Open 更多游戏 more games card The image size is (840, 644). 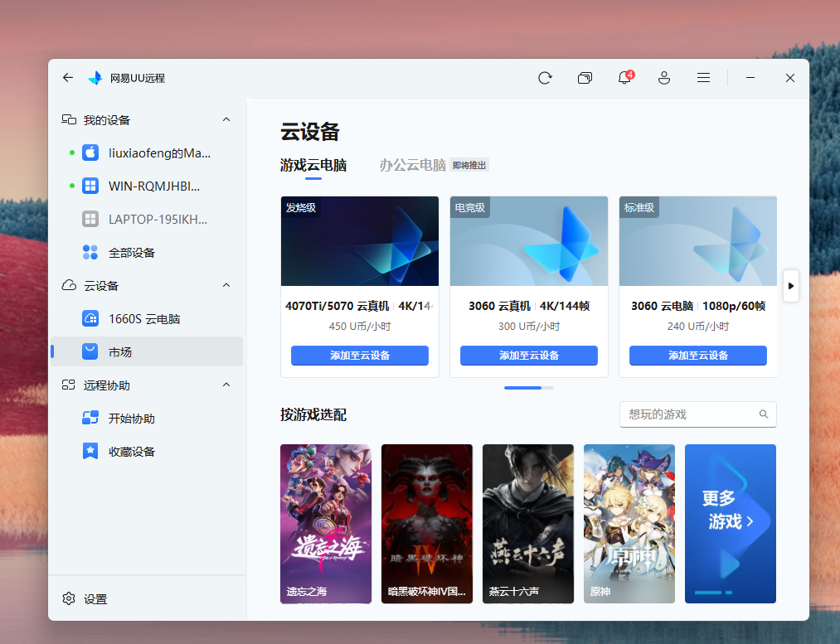pyautogui.click(x=731, y=524)
